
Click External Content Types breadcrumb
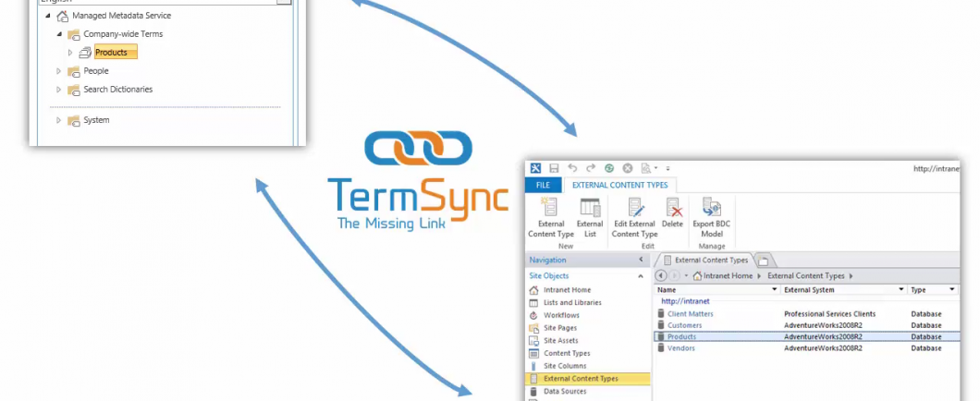tap(805, 275)
